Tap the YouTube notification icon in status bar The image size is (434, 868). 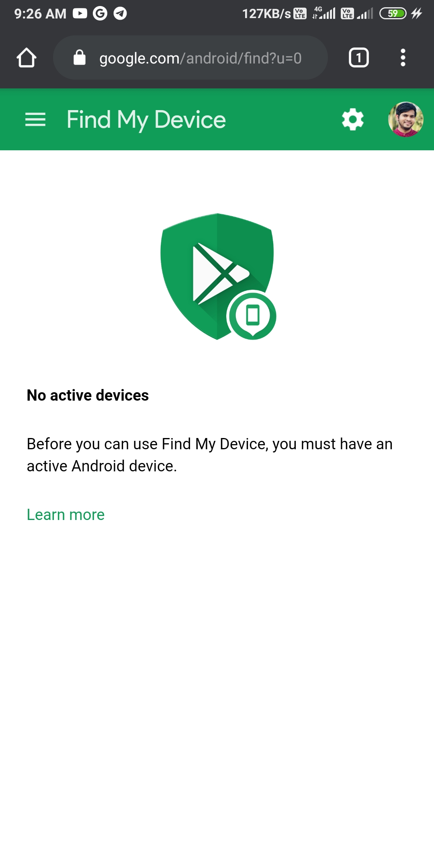(80, 14)
